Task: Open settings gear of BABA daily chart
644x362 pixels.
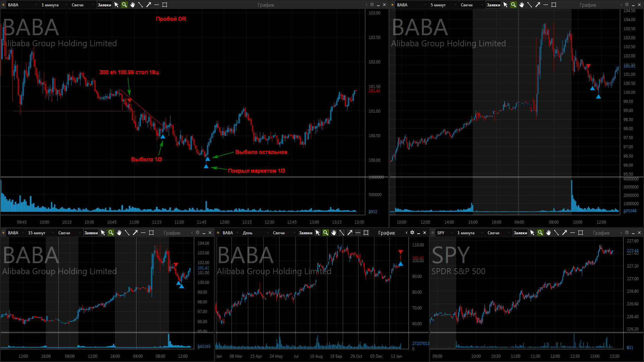Action: pyautogui.click(x=412, y=233)
